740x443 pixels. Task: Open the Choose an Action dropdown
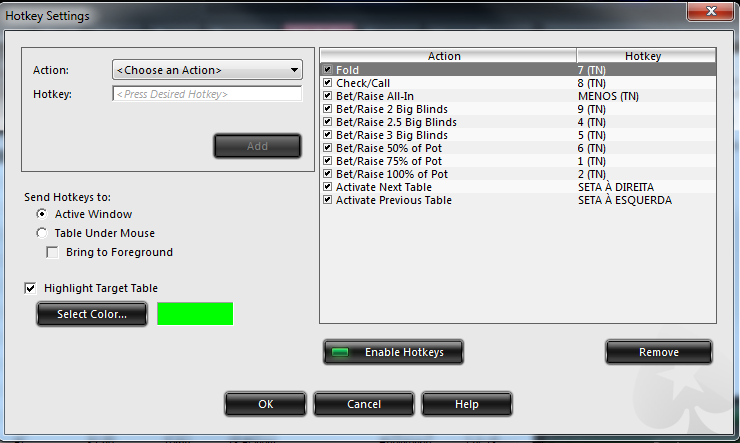[x=207, y=70]
